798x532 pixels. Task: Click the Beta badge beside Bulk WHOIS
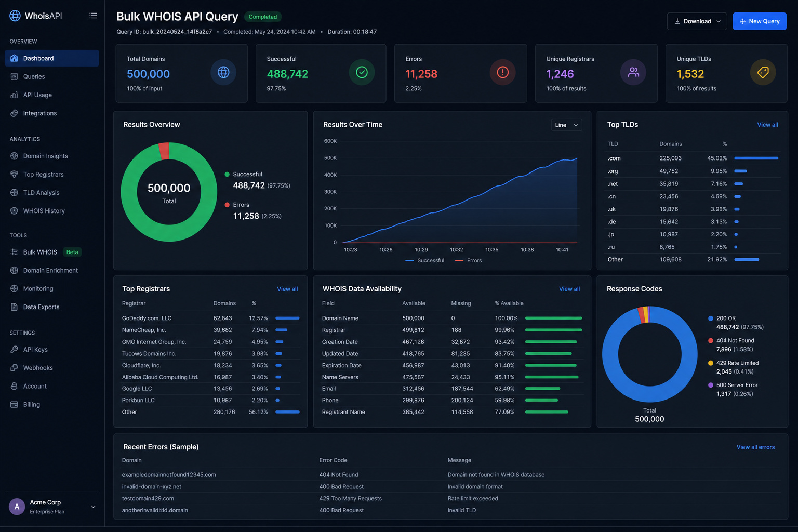[x=72, y=252]
